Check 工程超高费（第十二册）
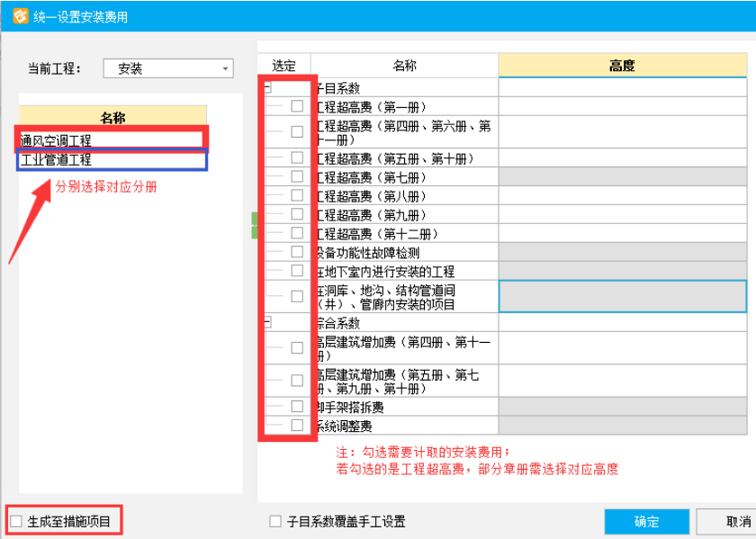Screen dimensions: 756x539 point(297,233)
